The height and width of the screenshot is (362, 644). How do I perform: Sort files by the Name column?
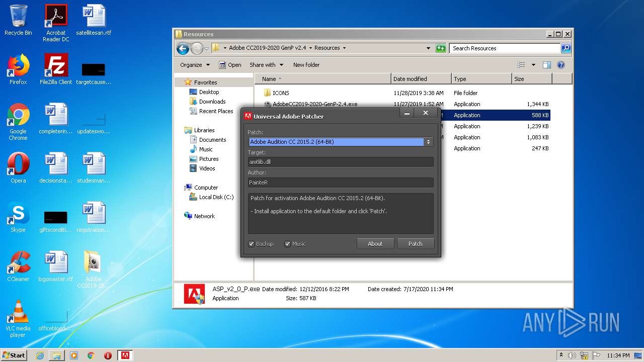pyautogui.click(x=323, y=79)
